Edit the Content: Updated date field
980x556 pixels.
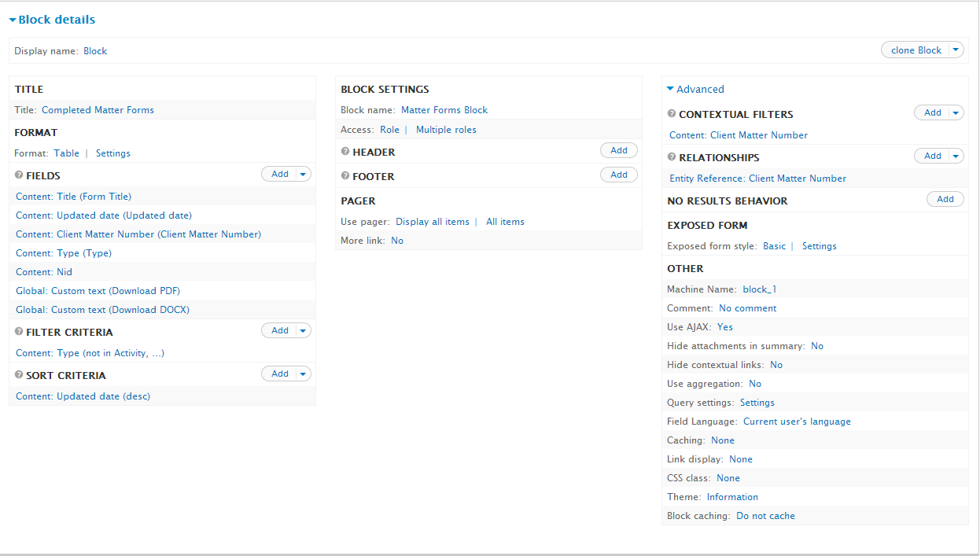[104, 215]
